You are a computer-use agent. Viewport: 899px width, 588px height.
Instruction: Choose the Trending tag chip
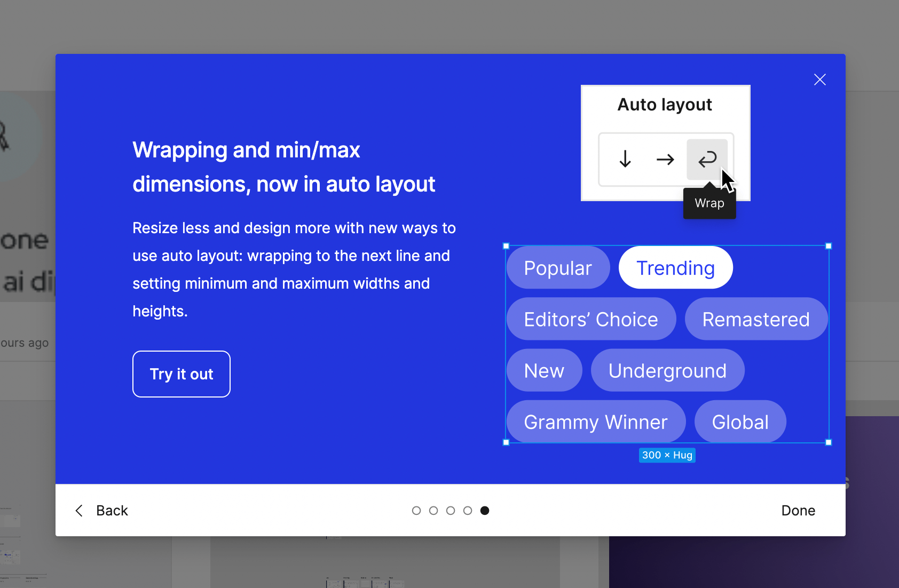tap(675, 268)
